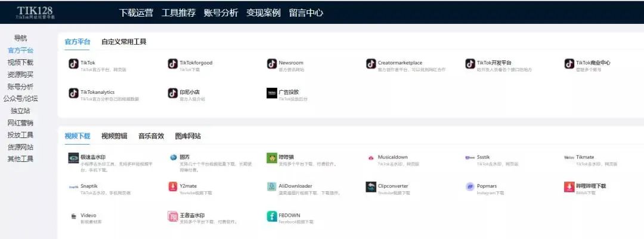
Task: Click the FBDOWN title text
Action: click(x=290, y=215)
